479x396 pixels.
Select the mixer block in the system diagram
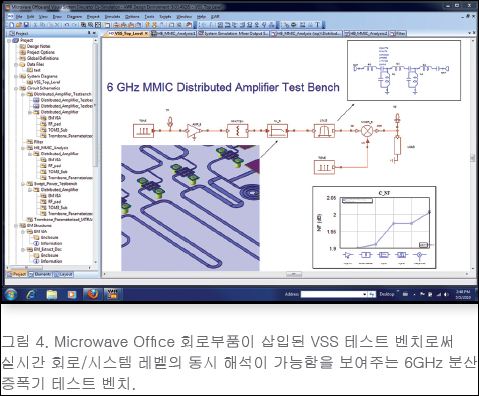click(367, 131)
